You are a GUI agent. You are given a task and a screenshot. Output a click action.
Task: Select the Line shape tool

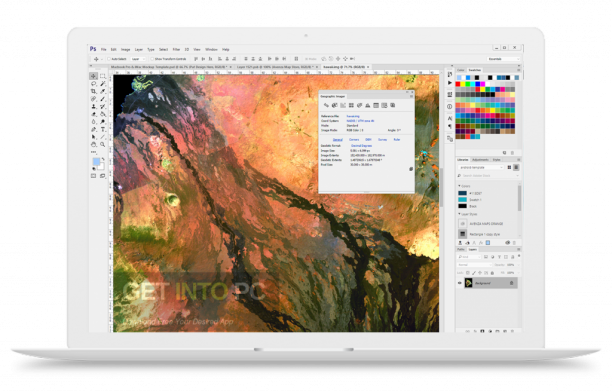tap(103, 137)
